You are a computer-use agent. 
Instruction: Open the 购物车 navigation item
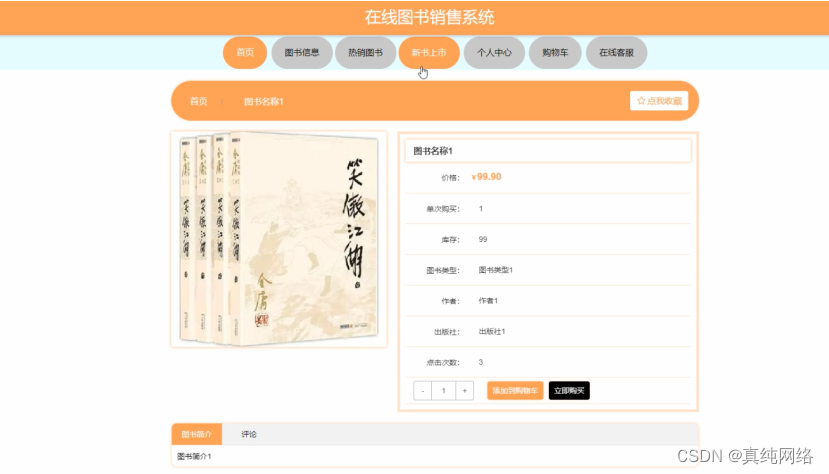click(x=555, y=52)
